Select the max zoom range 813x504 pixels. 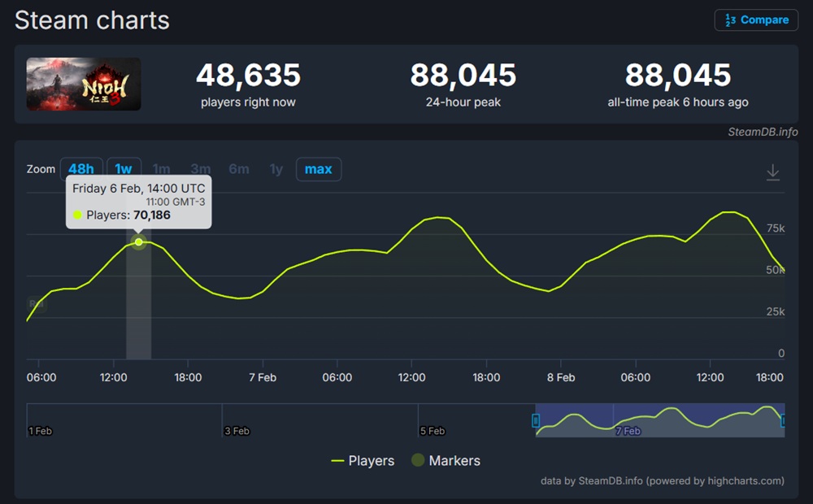pyautogui.click(x=318, y=169)
